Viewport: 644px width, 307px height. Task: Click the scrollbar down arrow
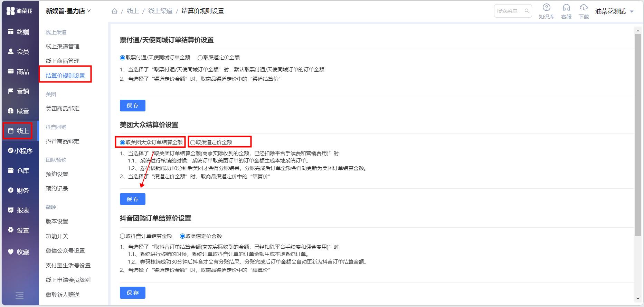click(638, 299)
